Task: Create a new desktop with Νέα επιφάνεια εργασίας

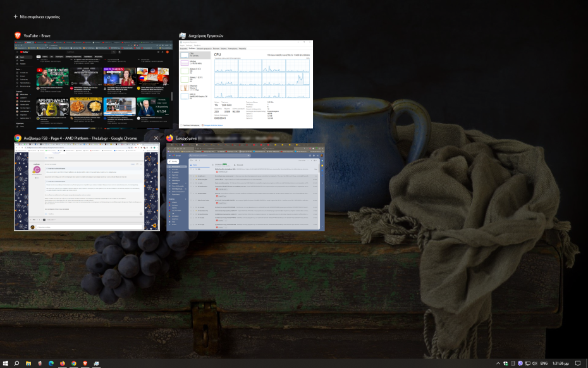Action: [37, 16]
